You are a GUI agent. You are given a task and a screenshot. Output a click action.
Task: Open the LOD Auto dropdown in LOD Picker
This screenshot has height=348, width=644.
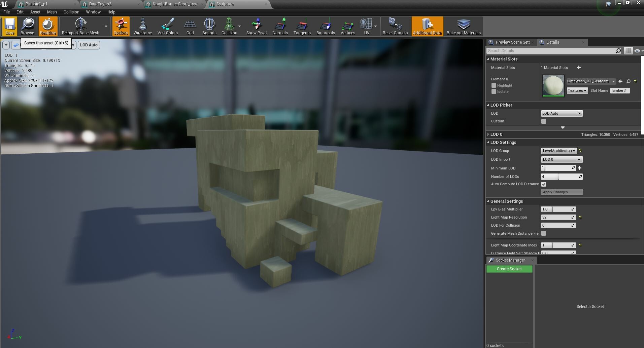(x=561, y=113)
